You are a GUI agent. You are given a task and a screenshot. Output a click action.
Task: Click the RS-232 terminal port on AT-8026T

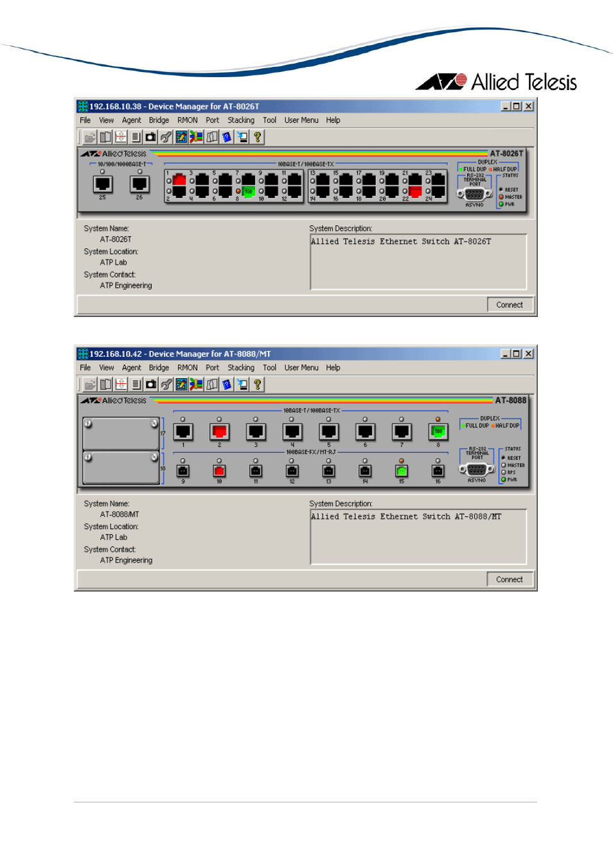click(474, 194)
